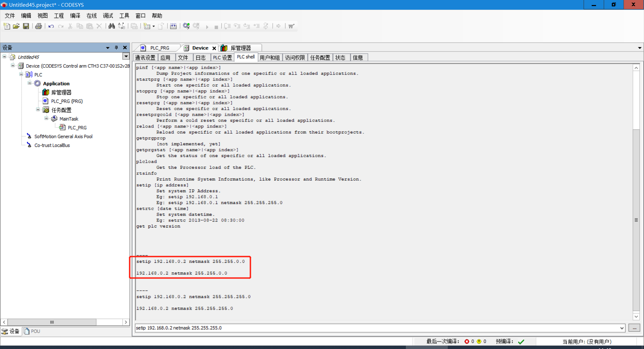
Task: Open the 编译 menu
Action: (75, 16)
